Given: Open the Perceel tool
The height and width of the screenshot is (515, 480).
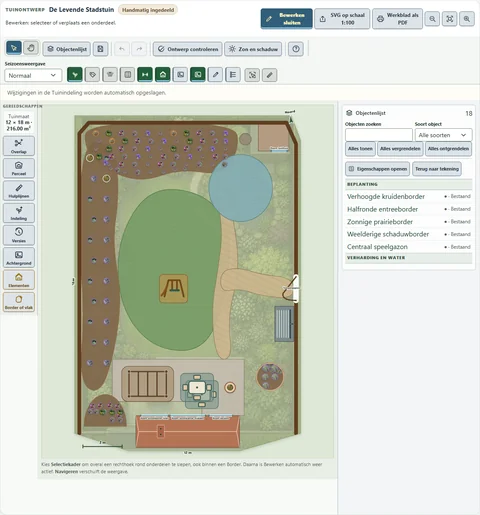Looking at the screenshot, I should tap(19, 168).
